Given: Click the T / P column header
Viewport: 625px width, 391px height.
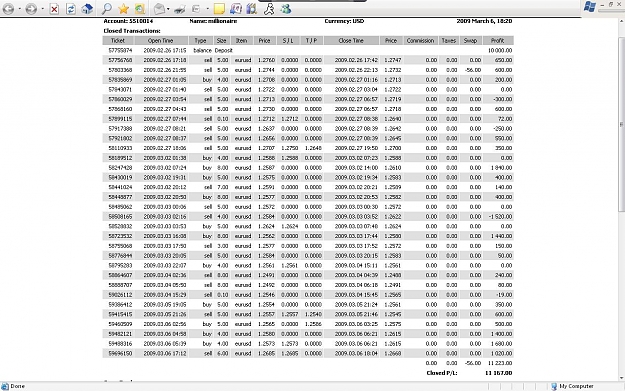Looking at the screenshot, I should click(x=312, y=41).
